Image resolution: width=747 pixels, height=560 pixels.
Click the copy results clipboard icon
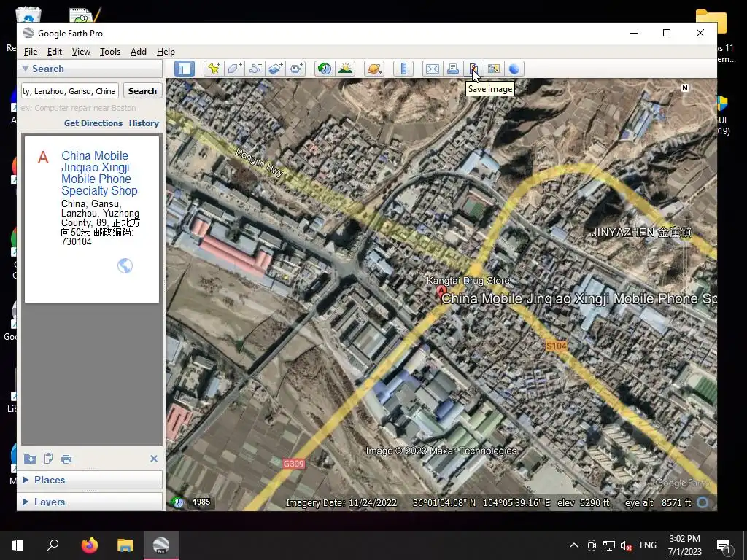coord(48,459)
